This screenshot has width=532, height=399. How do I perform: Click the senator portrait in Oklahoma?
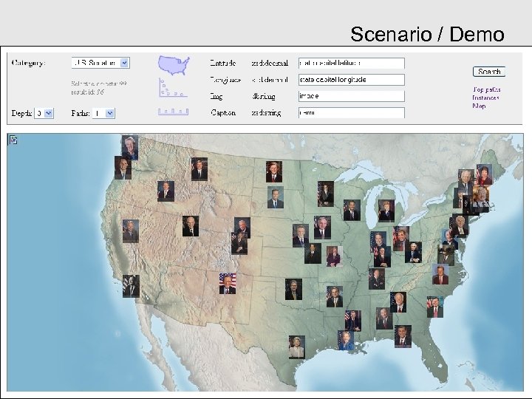click(x=293, y=290)
